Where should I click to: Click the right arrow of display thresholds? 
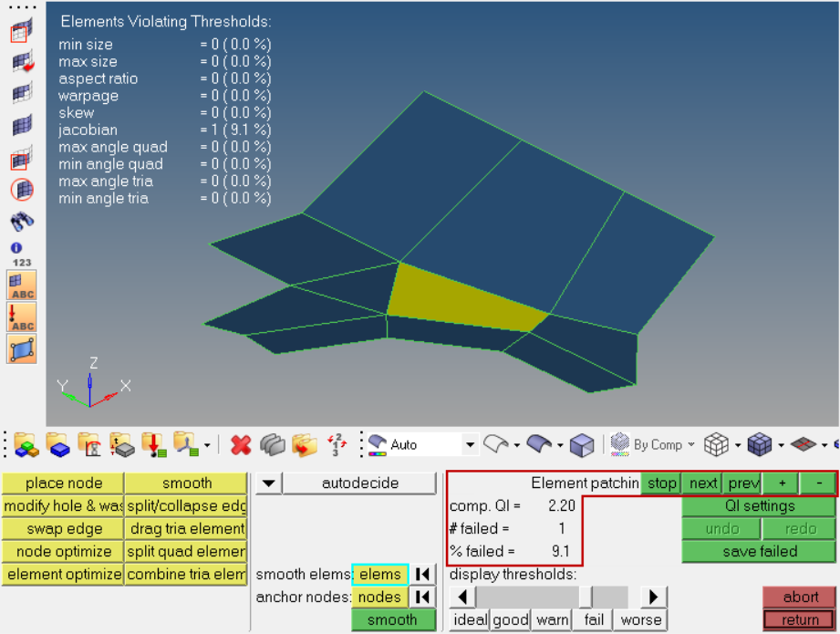(x=653, y=597)
